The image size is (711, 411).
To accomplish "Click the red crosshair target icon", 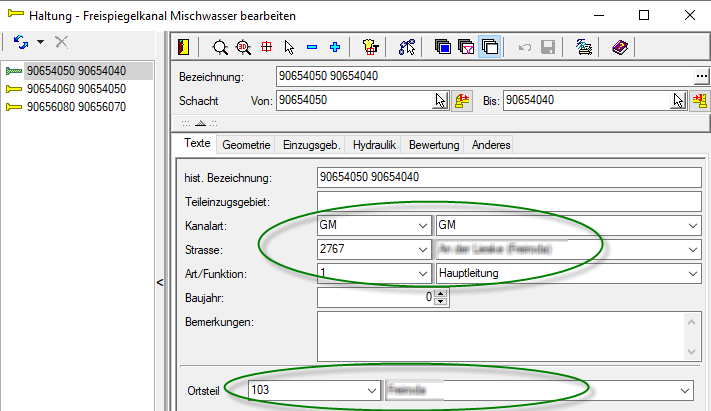I will (266, 46).
